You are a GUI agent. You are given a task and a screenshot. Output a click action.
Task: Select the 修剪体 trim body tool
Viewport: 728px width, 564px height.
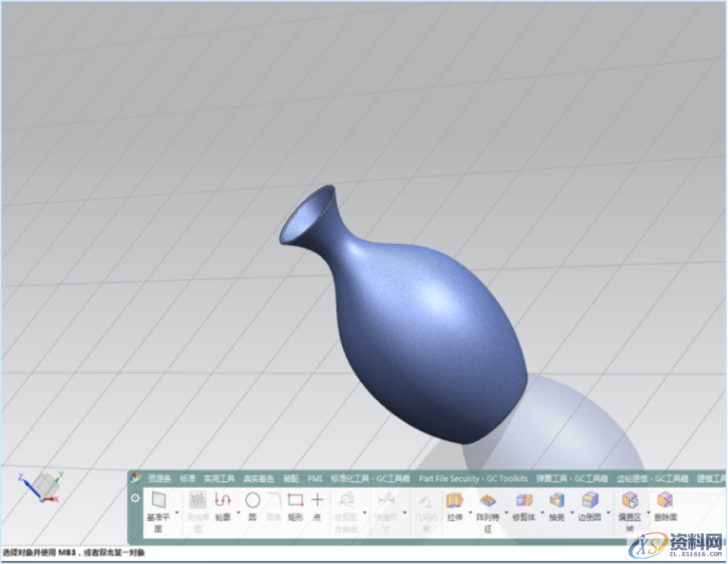pos(523,501)
